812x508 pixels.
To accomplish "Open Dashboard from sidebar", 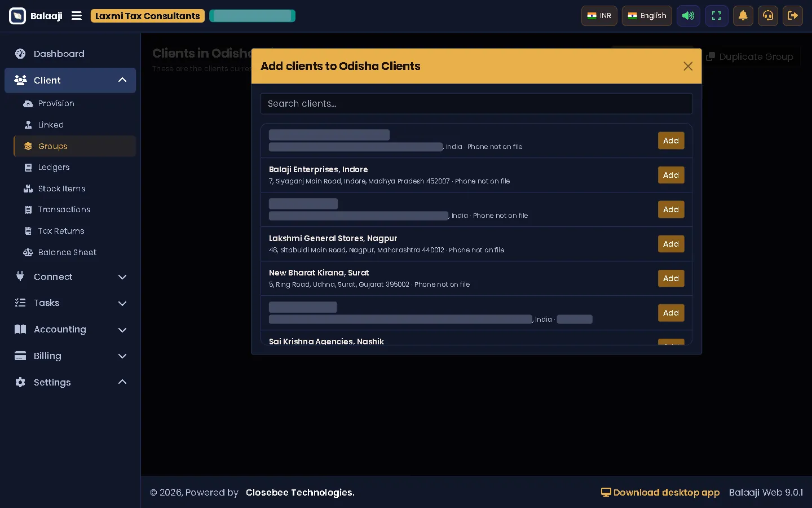I will point(70,54).
